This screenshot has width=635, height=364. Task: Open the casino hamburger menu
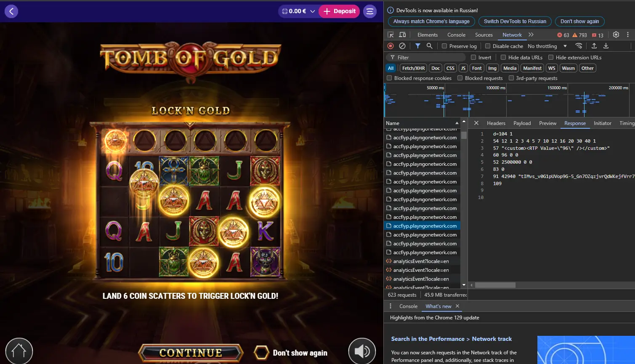370,11
